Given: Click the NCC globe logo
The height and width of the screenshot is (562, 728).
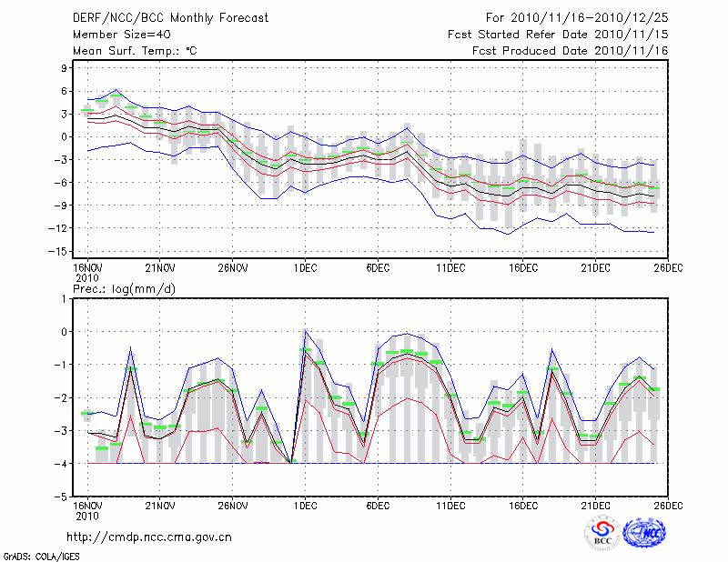Looking at the screenshot, I should pos(644,535).
